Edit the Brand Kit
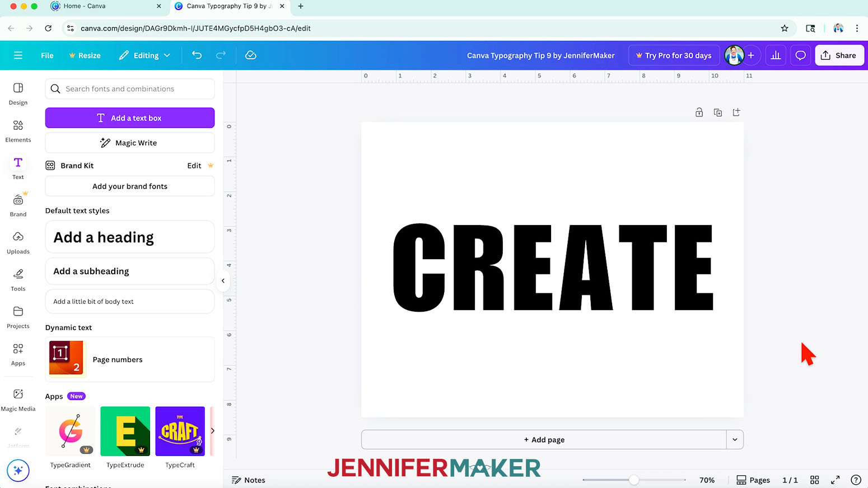Image resolution: width=868 pixels, height=488 pixels. 194,166
